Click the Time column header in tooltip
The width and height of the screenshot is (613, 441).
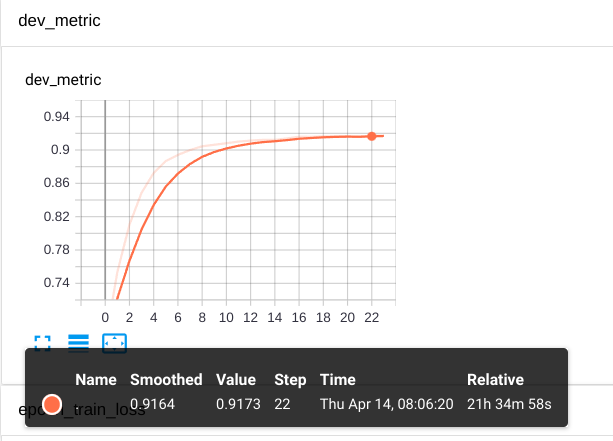pos(337,380)
